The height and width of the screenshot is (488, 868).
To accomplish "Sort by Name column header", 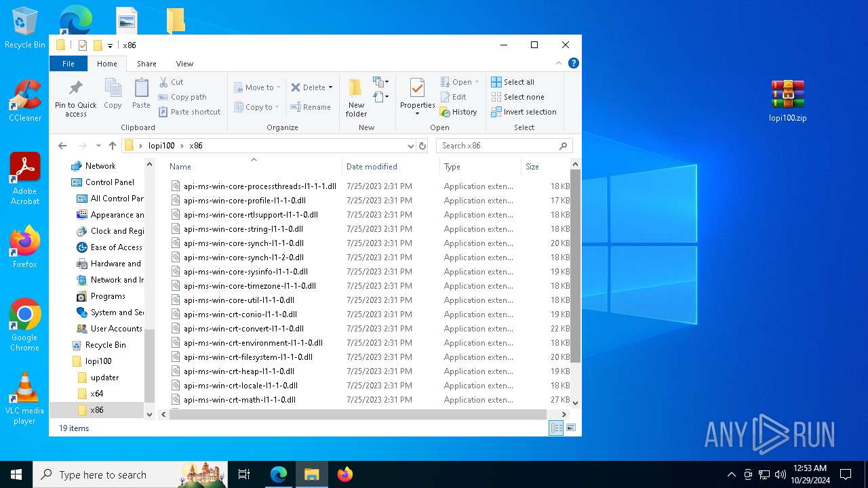I will (254, 166).
